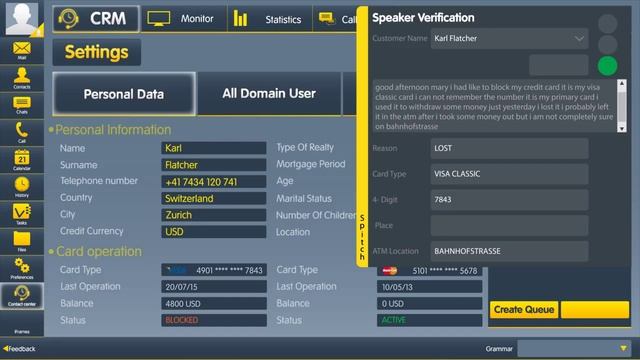Click the MasterCard ending 5678
The height and width of the screenshot is (360, 640).
click(x=429, y=271)
